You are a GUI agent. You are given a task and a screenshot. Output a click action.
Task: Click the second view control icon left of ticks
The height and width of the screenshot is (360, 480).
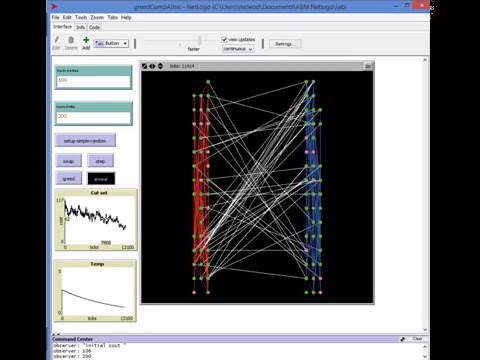152,66
